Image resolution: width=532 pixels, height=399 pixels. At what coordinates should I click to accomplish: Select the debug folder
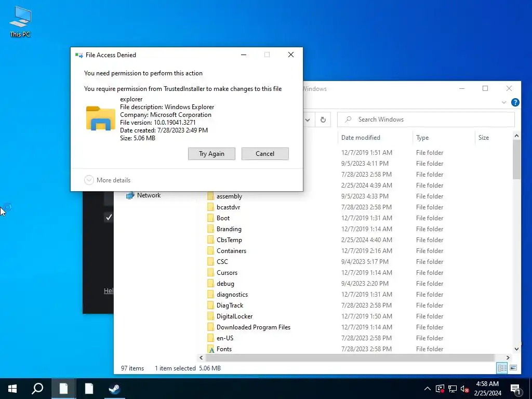pyautogui.click(x=225, y=284)
